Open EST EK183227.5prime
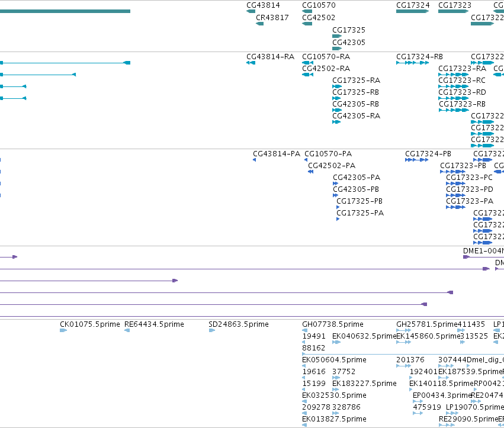The image size is (504, 428). 364,384
